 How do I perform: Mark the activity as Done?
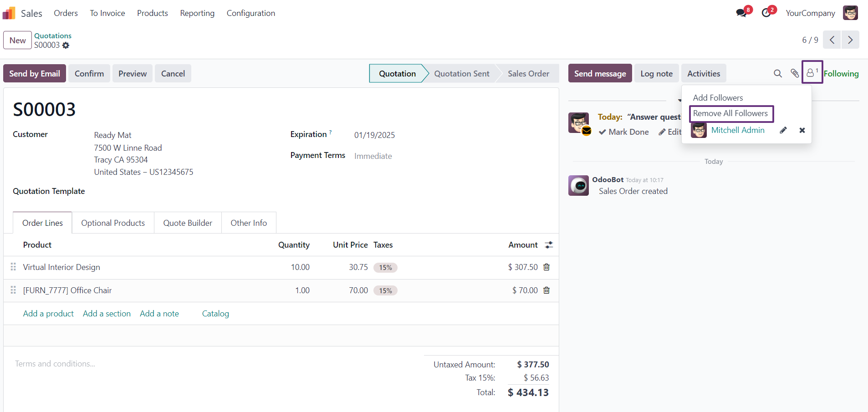pos(623,132)
